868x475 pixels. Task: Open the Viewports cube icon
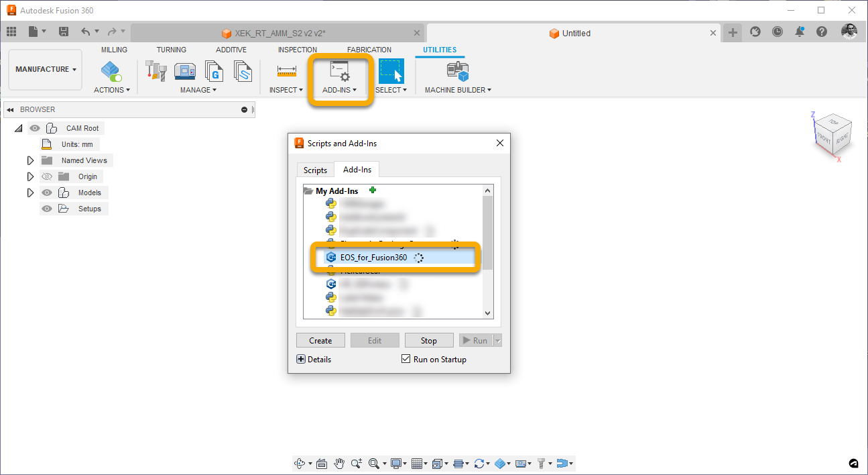click(438, 463)
